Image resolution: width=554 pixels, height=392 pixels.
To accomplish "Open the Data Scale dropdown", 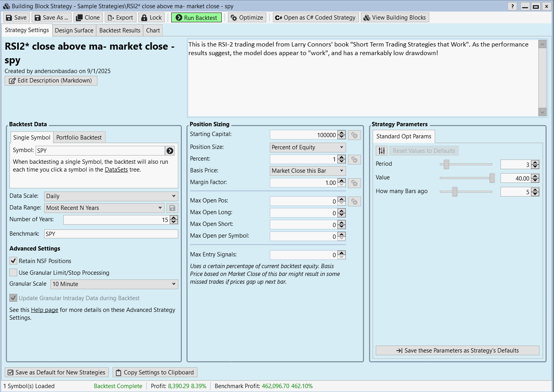I will (111, 196).
